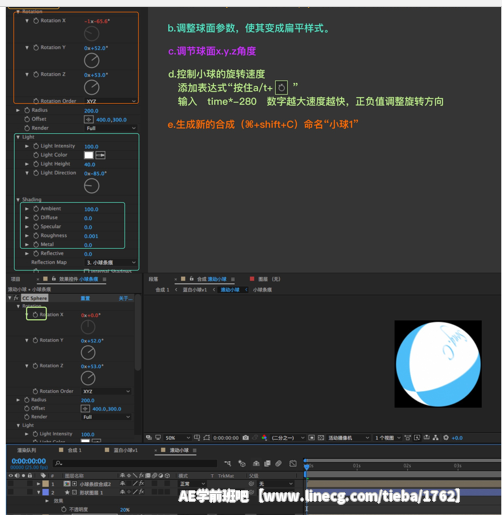The image size is (502, 515).
Task: Click the 小球条纹 breadcrumb in the viewer
Action: coord(262,290)
